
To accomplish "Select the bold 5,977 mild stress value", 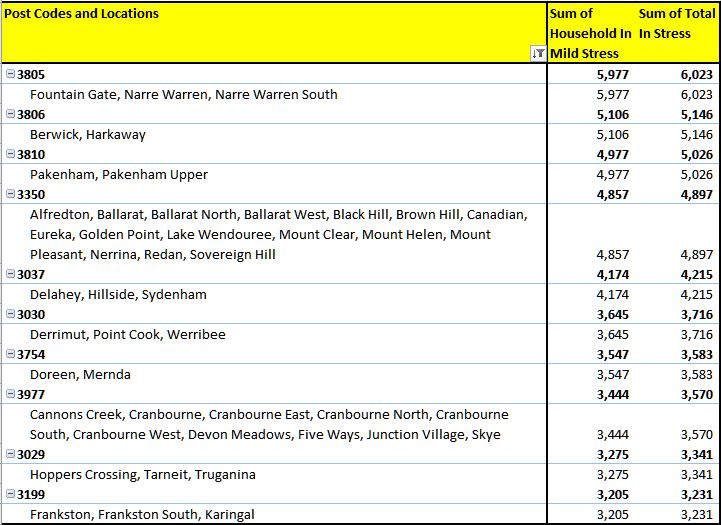I will [x=612, y=74].
